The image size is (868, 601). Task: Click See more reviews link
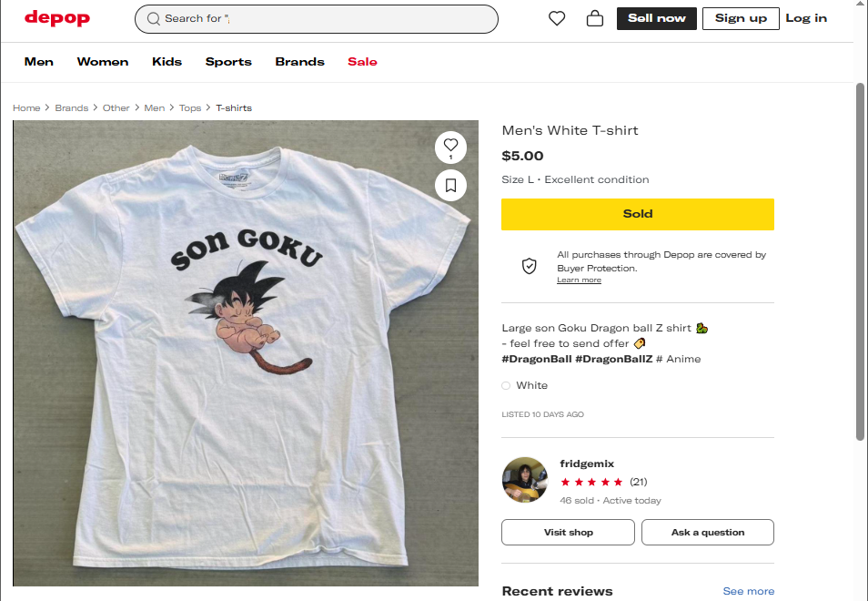pos(748,591)
